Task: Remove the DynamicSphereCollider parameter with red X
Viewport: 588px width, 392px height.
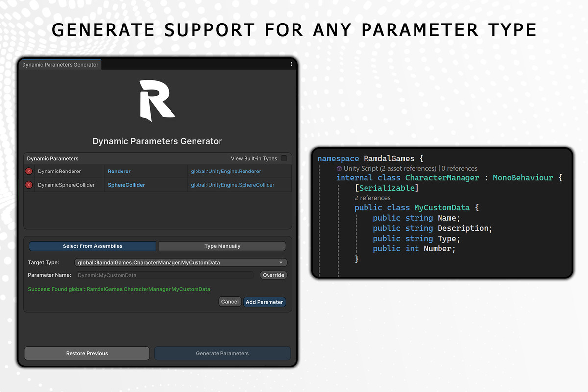Action: click(29, 185)
